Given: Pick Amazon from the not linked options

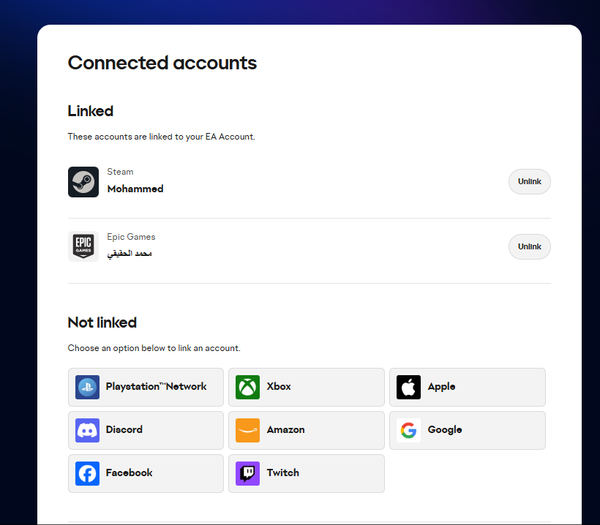Looking at the screenshot, I should (307, 430).
